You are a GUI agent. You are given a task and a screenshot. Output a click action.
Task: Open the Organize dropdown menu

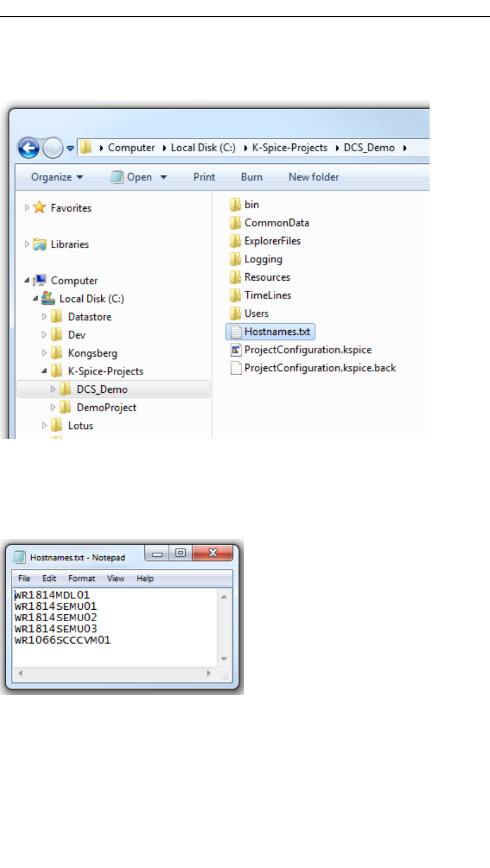coord(57,177)
